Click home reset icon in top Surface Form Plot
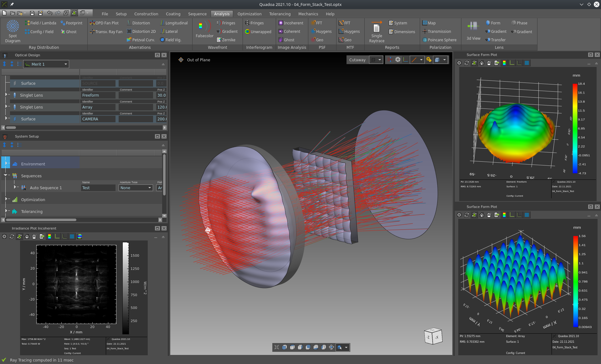The height and width of the screenshot is (364, 601). click(x=482, y=63)
